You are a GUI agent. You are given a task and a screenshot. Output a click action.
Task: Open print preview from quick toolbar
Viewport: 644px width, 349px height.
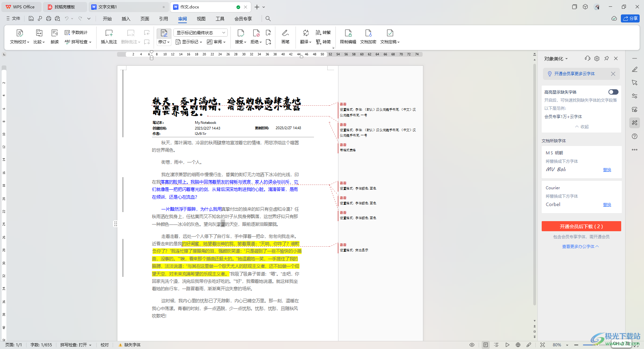tap(57, 18)
